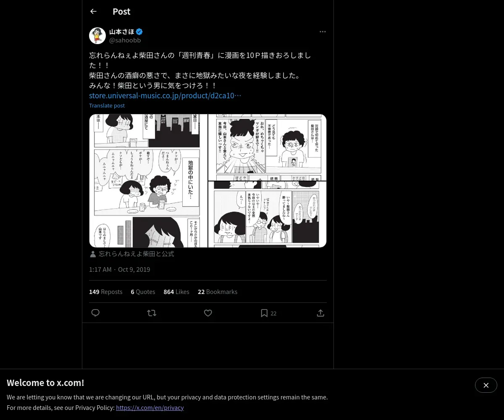View the 864 Likes count
The height and width of the screenshot is (420, 504).
coord(176,291)
